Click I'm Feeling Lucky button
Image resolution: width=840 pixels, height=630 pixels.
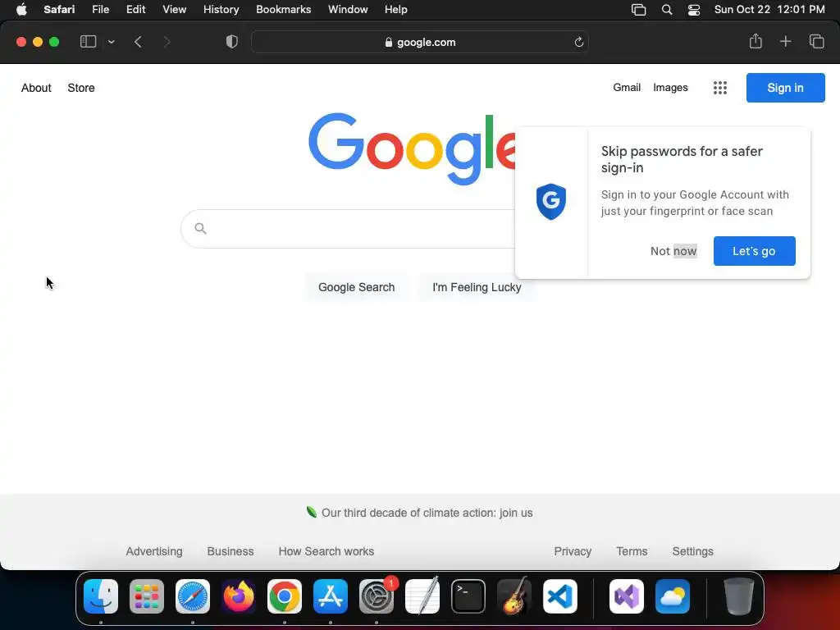pyautogui.click(x=477, y=287)
